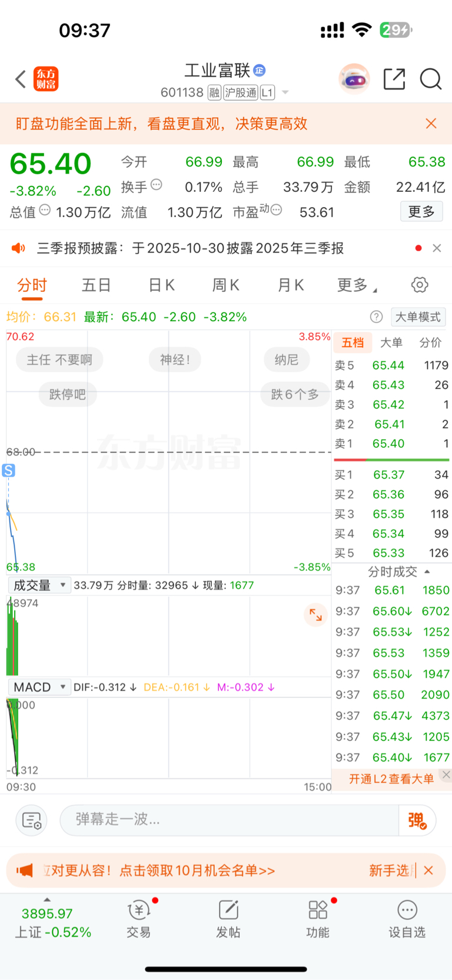This screenshot has width=452, height=980.
Task: Select the 分时 chart tab
Action: point(32,285)
